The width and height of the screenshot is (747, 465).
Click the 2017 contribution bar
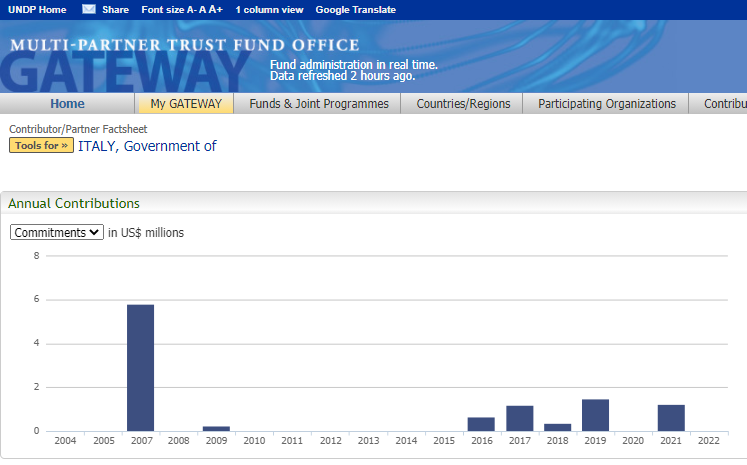520,418
